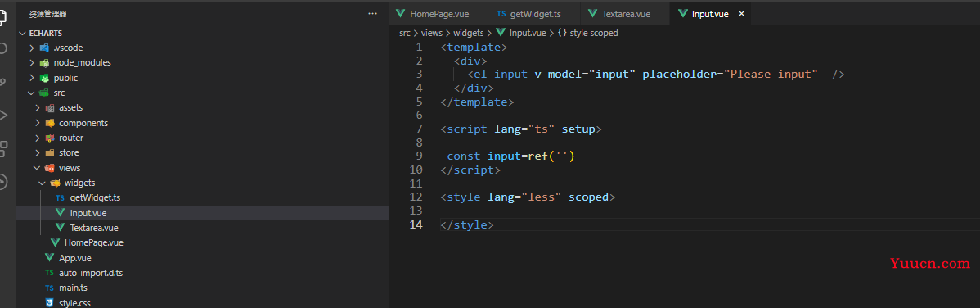This screenshot has width=980, height=308.
Task: Click the Vue icon on HomePage.vue tab
Action: (x=400, y=14)
